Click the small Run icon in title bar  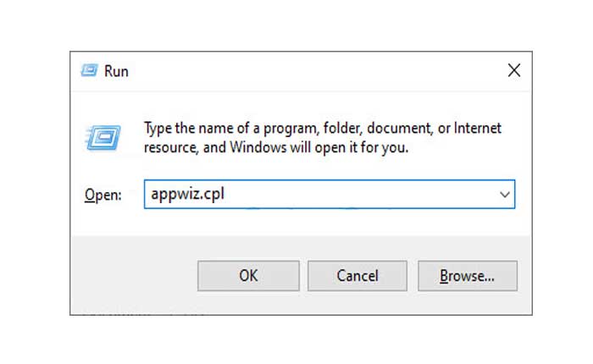coord(89,71)
